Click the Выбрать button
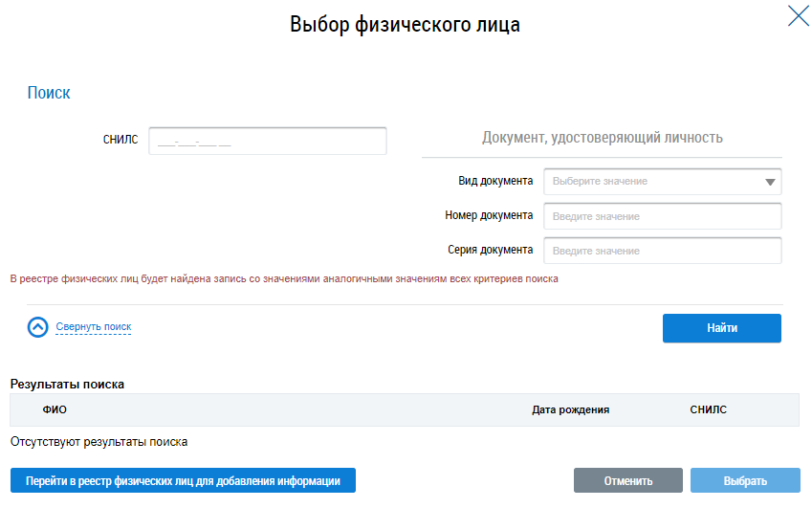Screen dimensions: 812x508 coord(745,480)
